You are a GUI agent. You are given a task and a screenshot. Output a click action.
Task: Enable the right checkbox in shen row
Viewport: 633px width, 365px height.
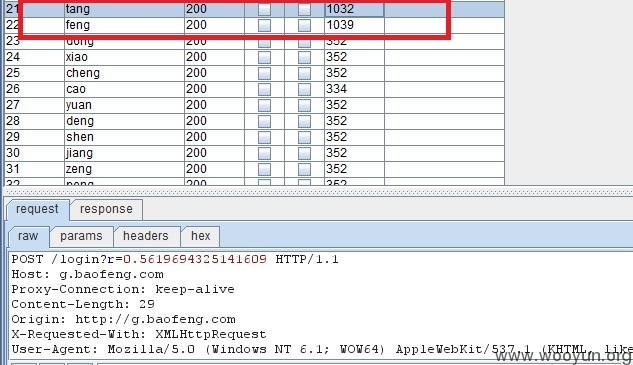(x=304, y=137)
